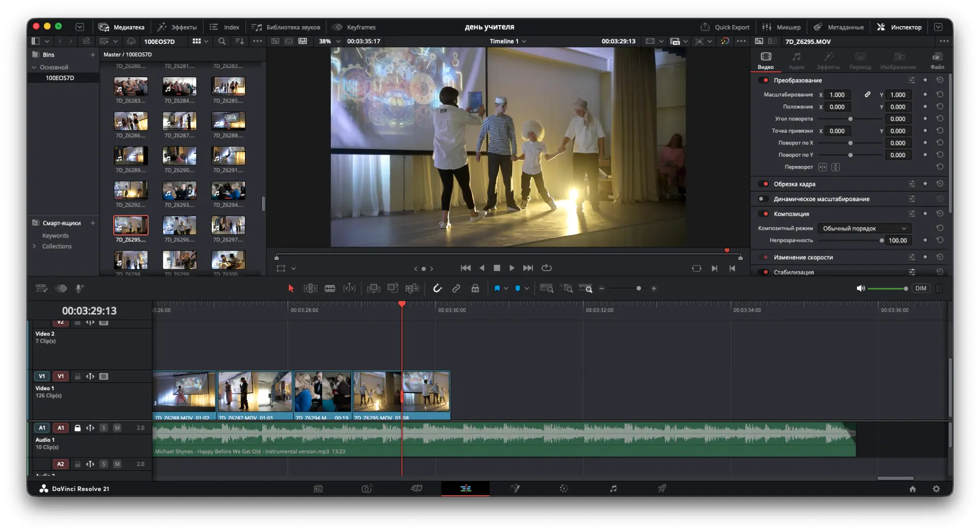Click the Loop playback icon
The width and height of the screenshot is (980, 532).
(x=547, y=268)
